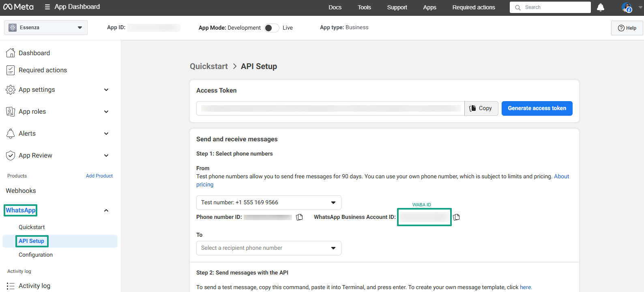Expand the App Review section
The width and height of the screenshot is (644, 292).
106,156
